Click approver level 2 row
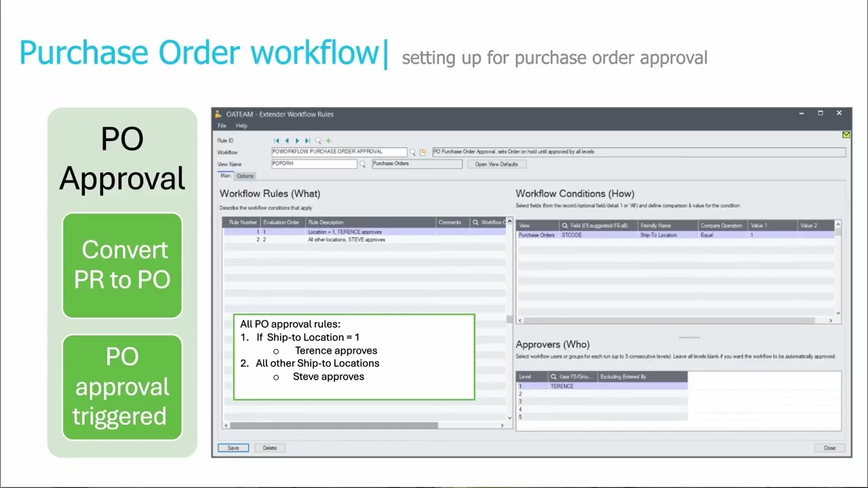The image size is (868, 488). coord(602,394)
